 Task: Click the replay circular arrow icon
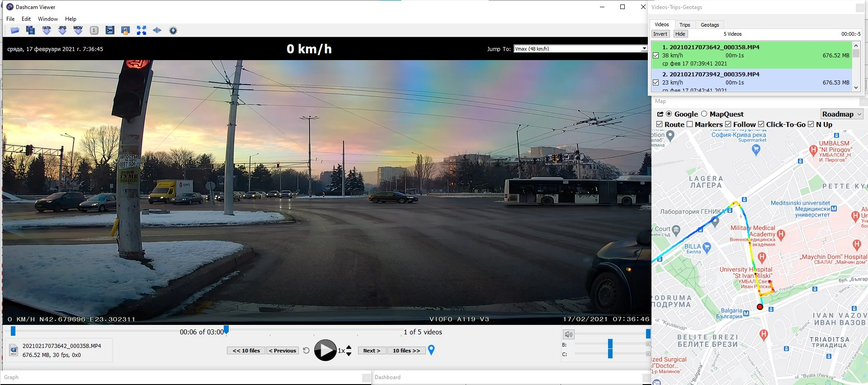click(306, 350)
